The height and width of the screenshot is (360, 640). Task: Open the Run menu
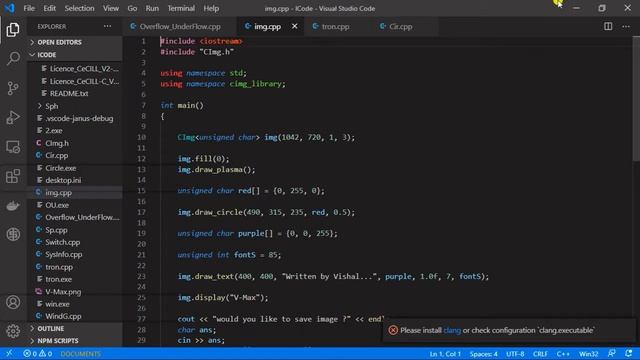152,8
